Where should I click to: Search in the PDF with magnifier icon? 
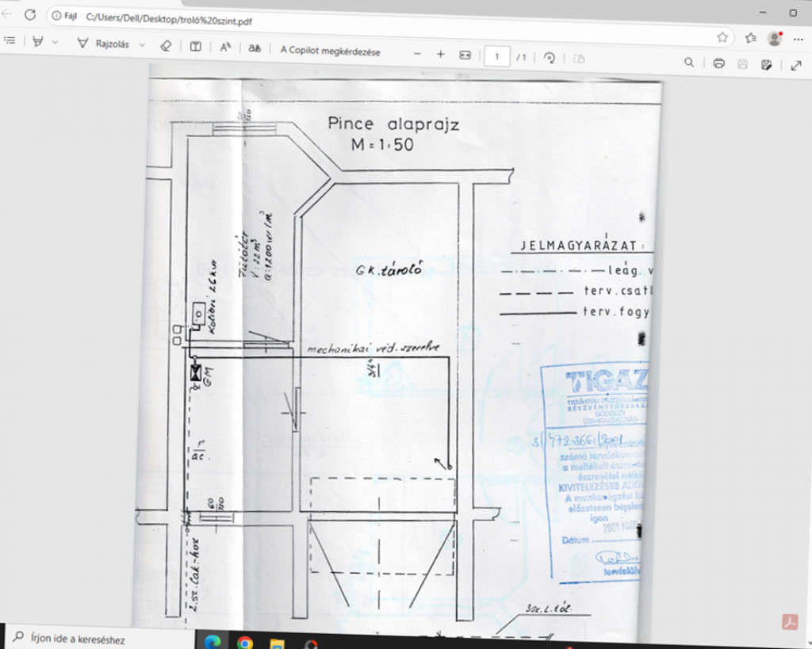coord(689,62)
